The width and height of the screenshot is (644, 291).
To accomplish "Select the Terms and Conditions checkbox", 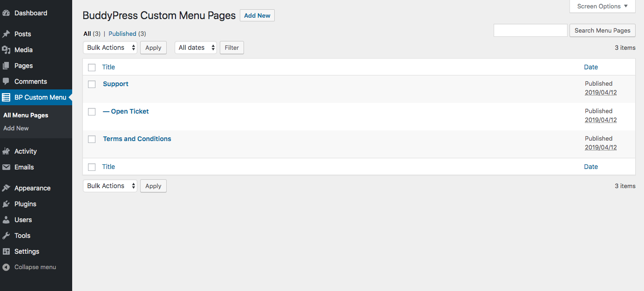I will pyautogui.click(x=92, y=139).
